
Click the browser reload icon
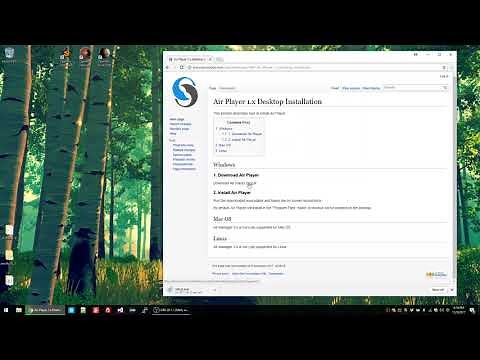[x=182, y=67]
